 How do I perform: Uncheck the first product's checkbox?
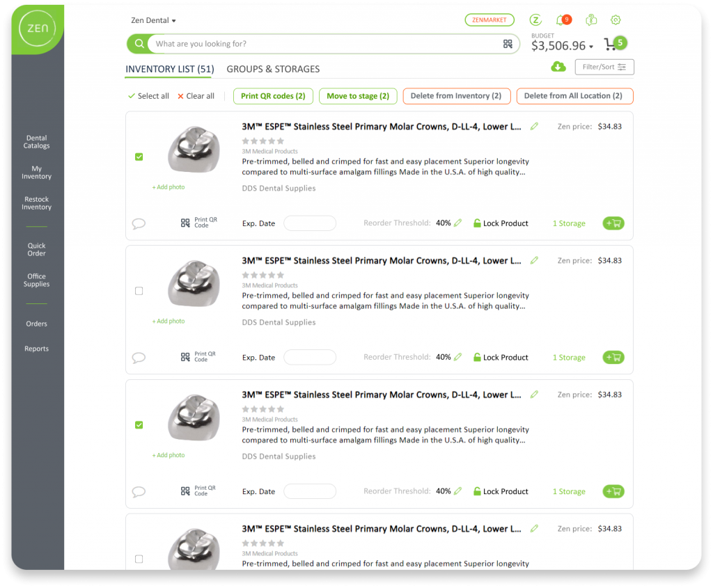click(139, 157)
